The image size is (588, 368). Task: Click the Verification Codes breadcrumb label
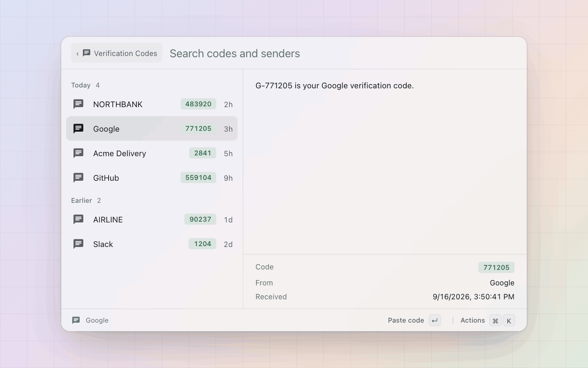coord(125,54)
